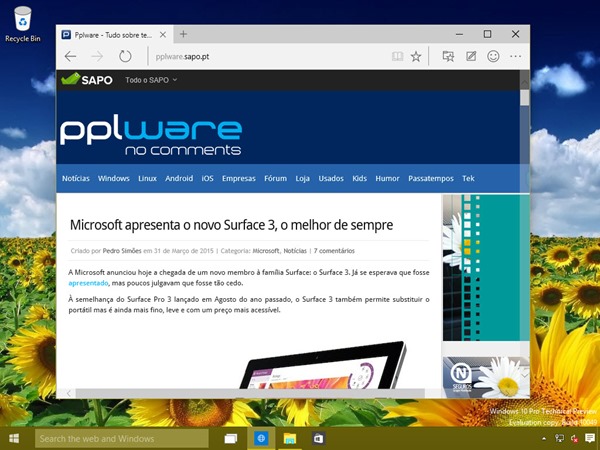Image resolution: width=600 pixels, height=450 pixels.
Task: Open the Empresas menu item
Action: click(239, 178)
